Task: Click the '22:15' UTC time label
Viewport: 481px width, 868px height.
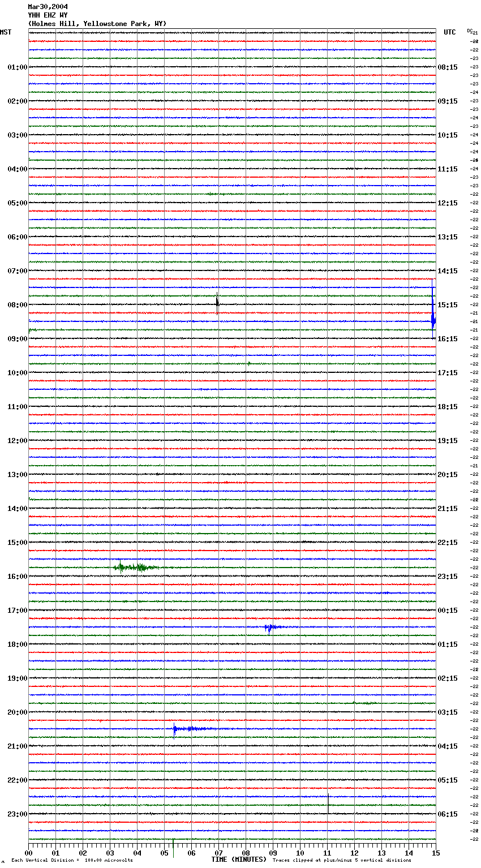Action: pos(448,543)
